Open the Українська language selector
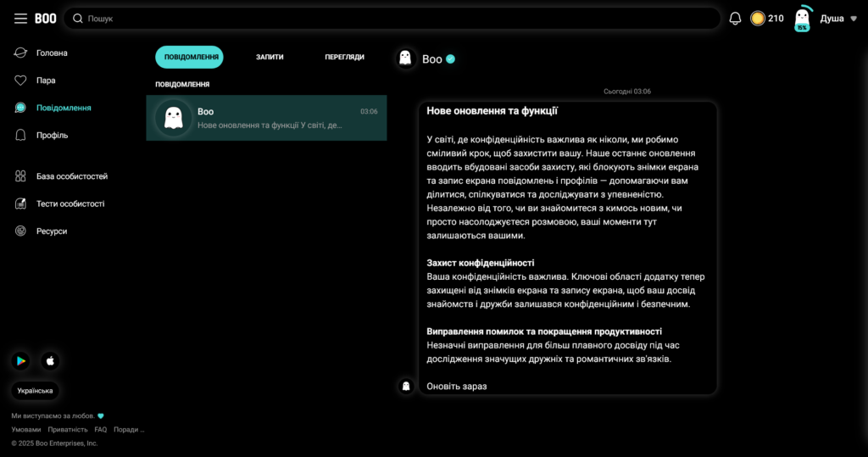This screenshot has height=457, width=868. [x=36, y=391]
